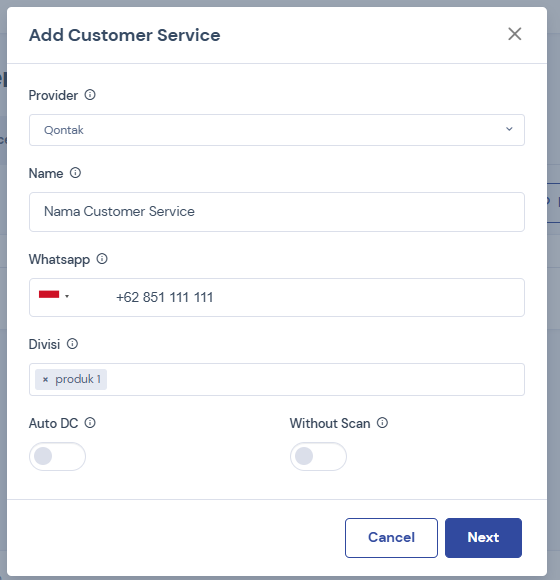Click the Without Scan info icon

tap(382, 423)
